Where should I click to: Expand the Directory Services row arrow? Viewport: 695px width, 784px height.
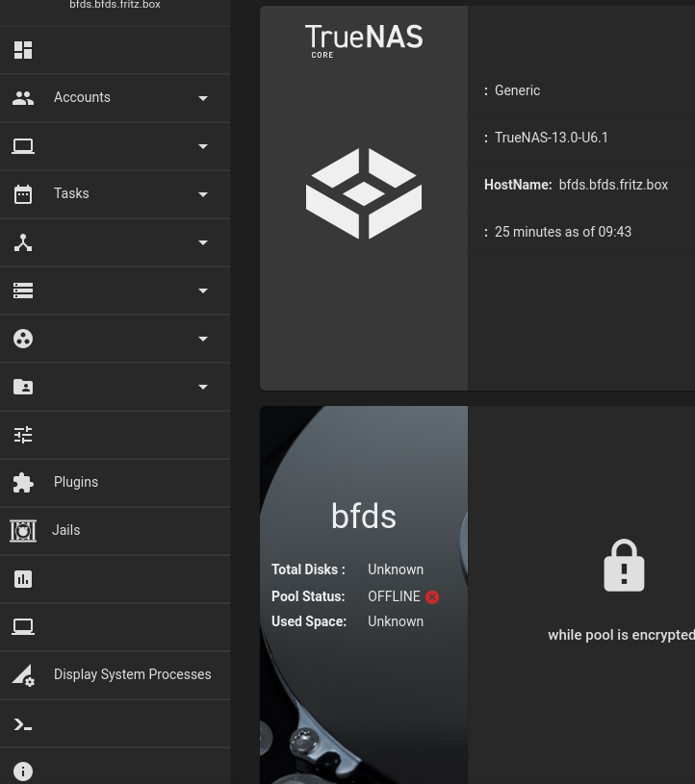[x=203, y=339]
